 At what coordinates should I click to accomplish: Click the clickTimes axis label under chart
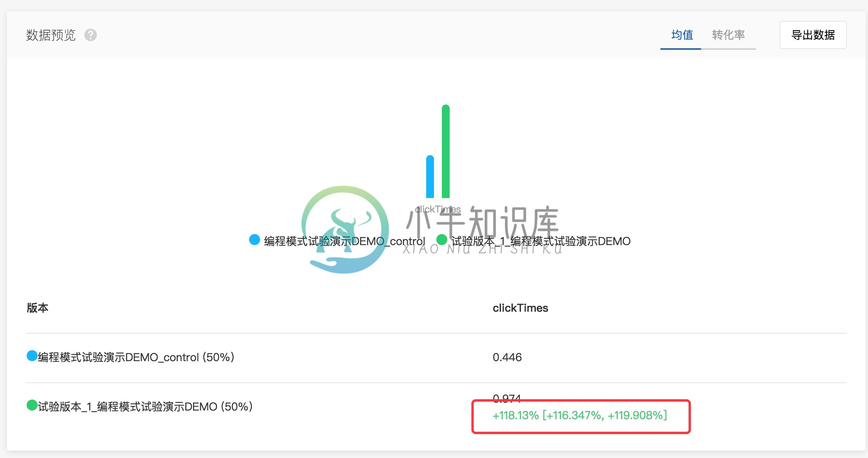(x=438, y=209)
